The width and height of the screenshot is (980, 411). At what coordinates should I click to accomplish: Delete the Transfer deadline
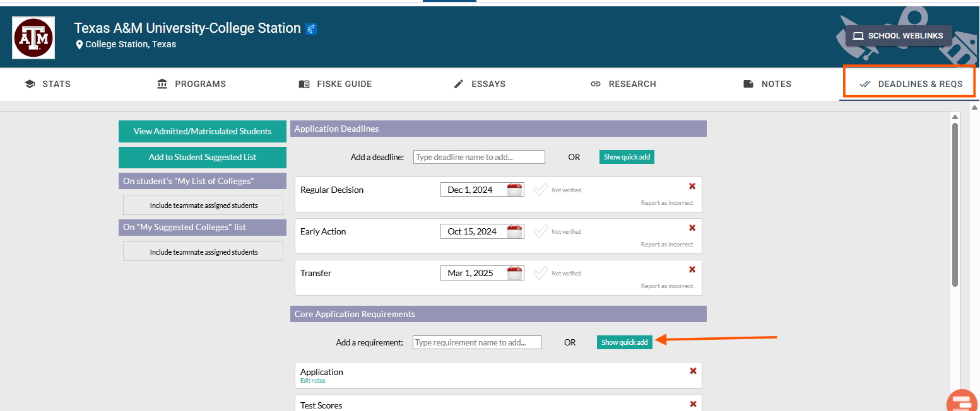[692, 269]
